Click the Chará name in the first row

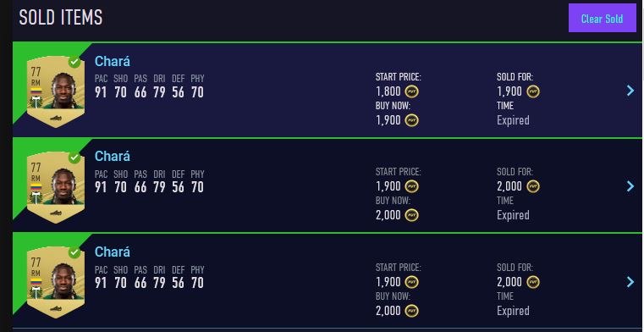[x=112, y=61]
